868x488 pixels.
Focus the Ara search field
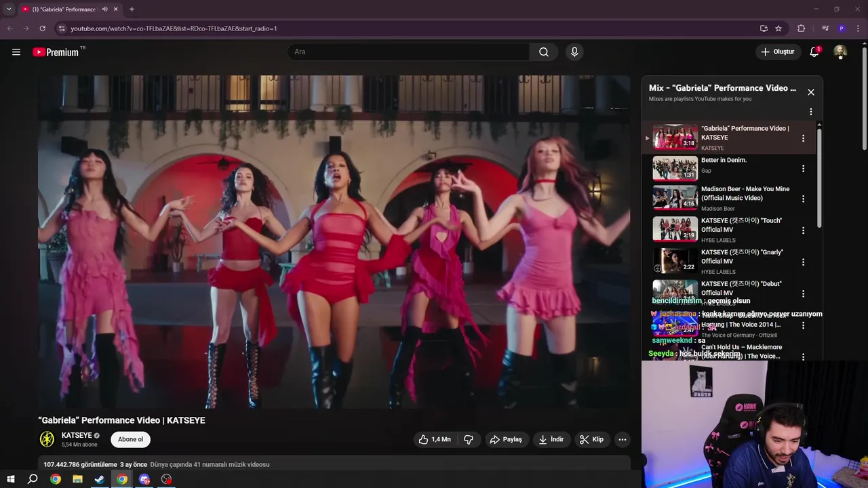coord(409,52)
